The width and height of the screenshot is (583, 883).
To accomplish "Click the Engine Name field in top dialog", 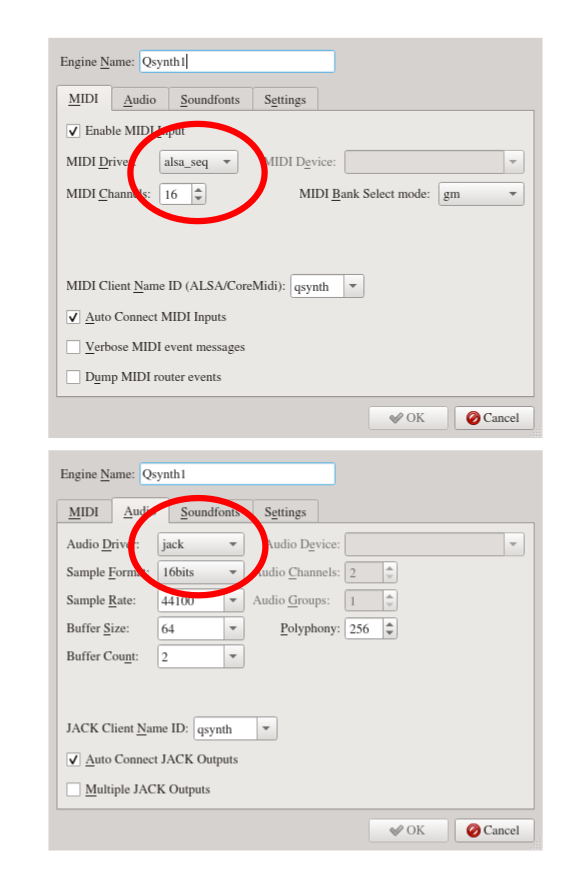I will [237, 61].
